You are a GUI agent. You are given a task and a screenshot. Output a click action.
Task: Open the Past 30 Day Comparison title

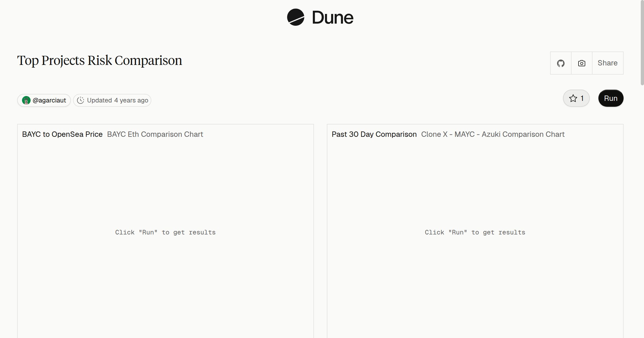tap(374, 134)
